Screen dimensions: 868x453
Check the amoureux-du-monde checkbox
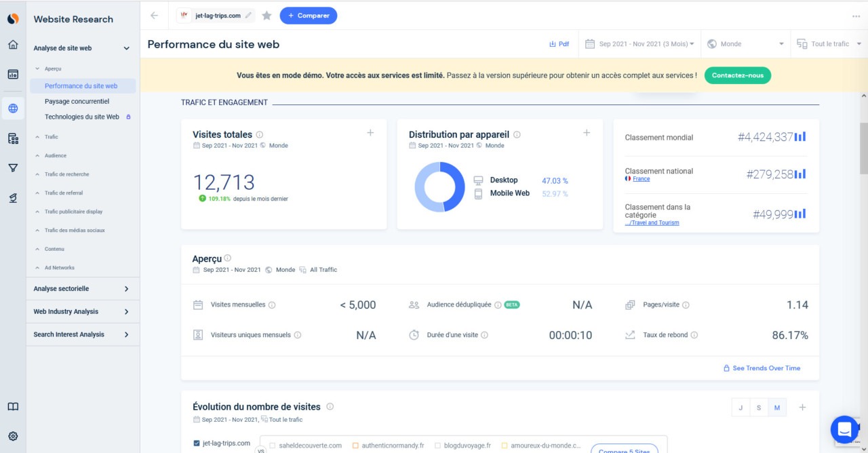pos(505,446)
